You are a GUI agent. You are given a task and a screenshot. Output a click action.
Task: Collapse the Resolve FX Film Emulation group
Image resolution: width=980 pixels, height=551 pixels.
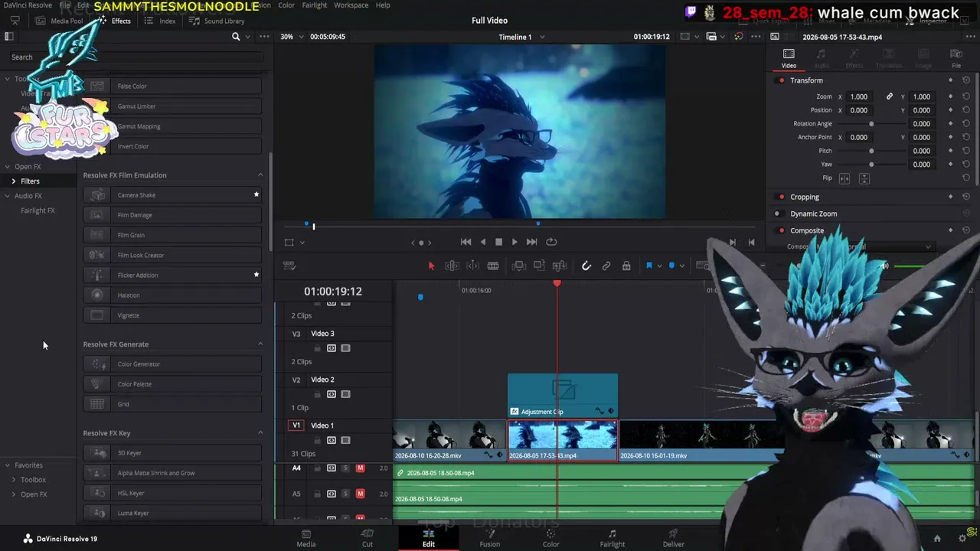point(260,175)
